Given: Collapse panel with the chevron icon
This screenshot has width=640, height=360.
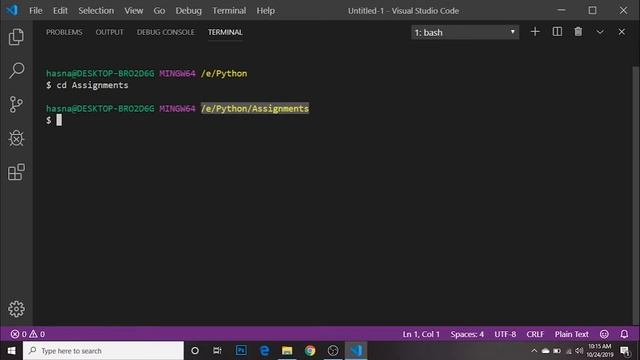Looking at the screenshot, I should (x=600, y=32).
